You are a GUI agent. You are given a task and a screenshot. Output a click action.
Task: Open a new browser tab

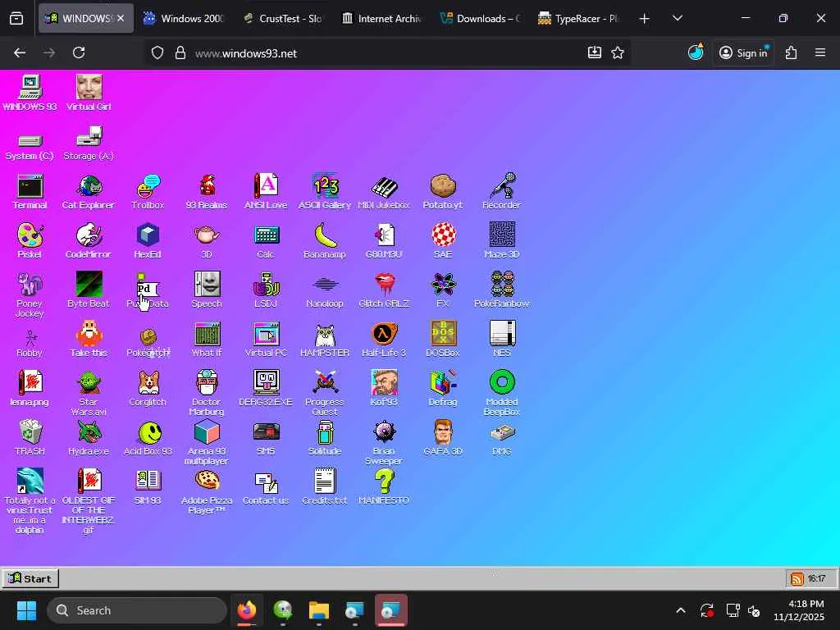645,19
